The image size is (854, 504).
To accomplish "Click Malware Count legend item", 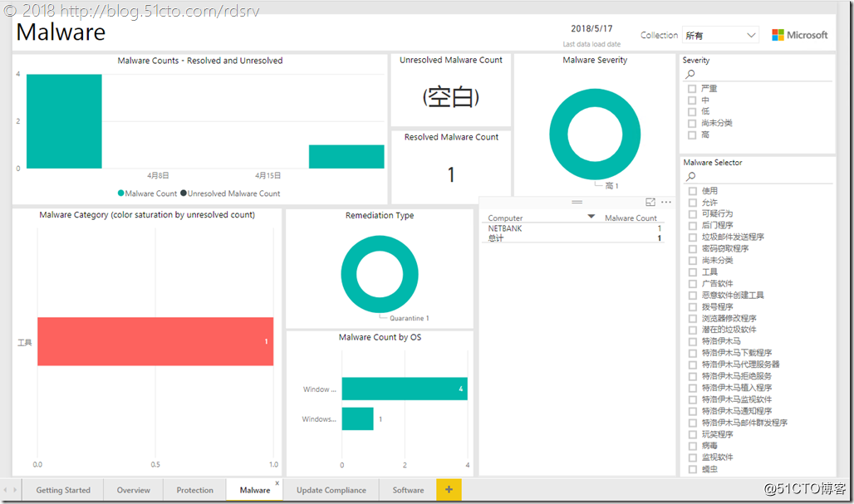I will click(147, 193).
